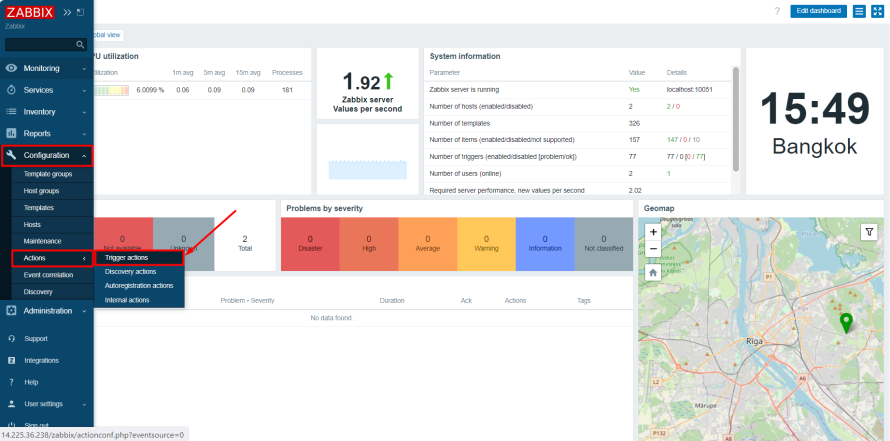The image size is (890, 441).
Task: Click the Inventory list icon
Action: coord(11,112)
